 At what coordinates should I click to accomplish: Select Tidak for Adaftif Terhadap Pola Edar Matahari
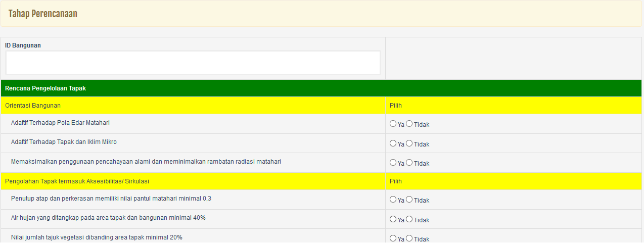tap(409, 124)
